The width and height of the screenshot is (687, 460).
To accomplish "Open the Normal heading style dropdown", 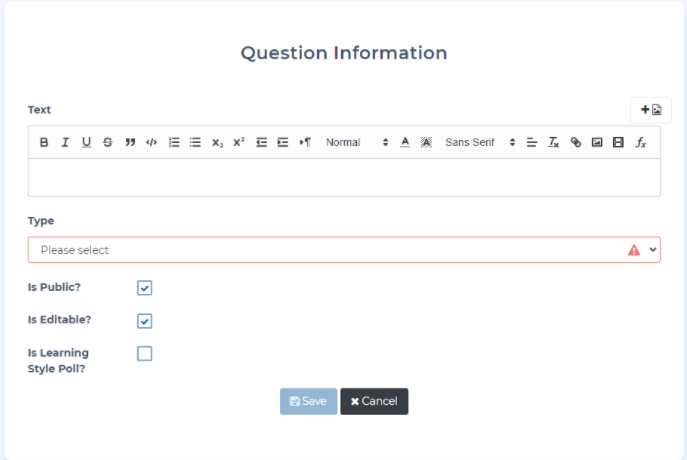I will [x=356, y=143].
